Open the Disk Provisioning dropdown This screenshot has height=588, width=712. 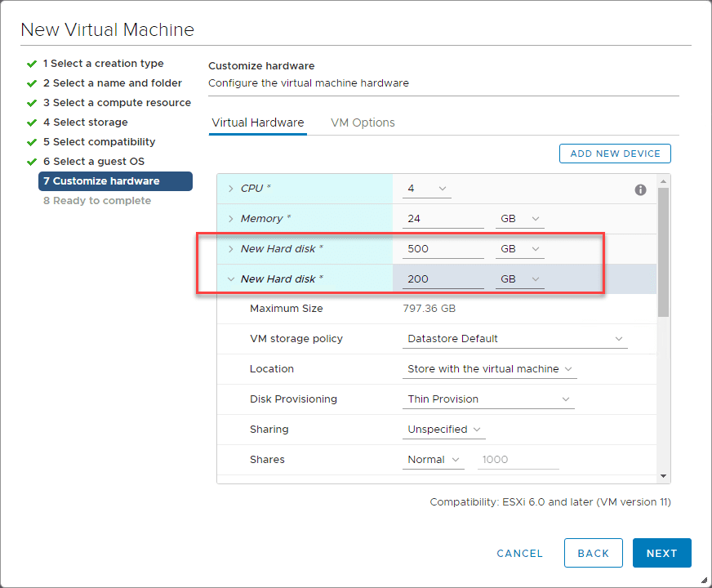pos(487,399)
